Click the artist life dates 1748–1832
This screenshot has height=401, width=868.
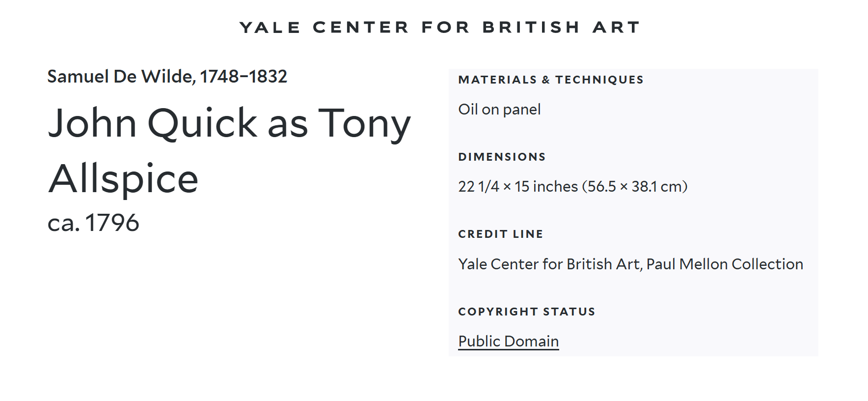(x=244, y=77)
